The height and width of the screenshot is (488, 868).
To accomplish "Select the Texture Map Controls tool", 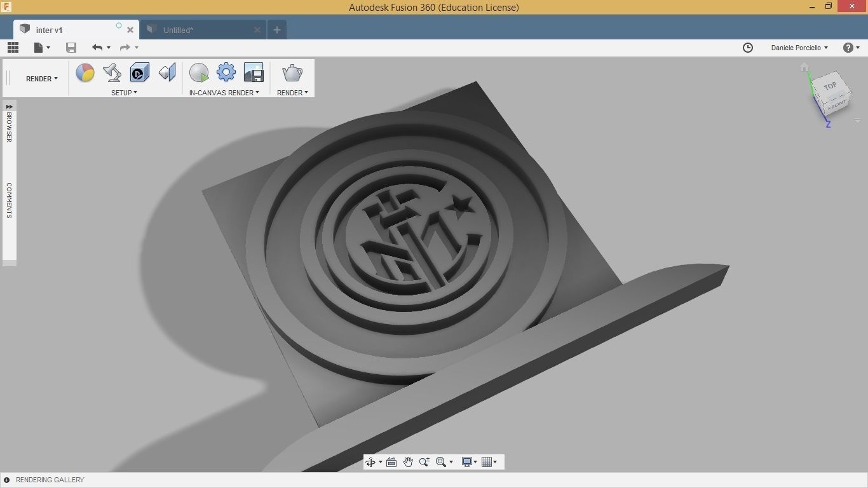I will [167, 72].
